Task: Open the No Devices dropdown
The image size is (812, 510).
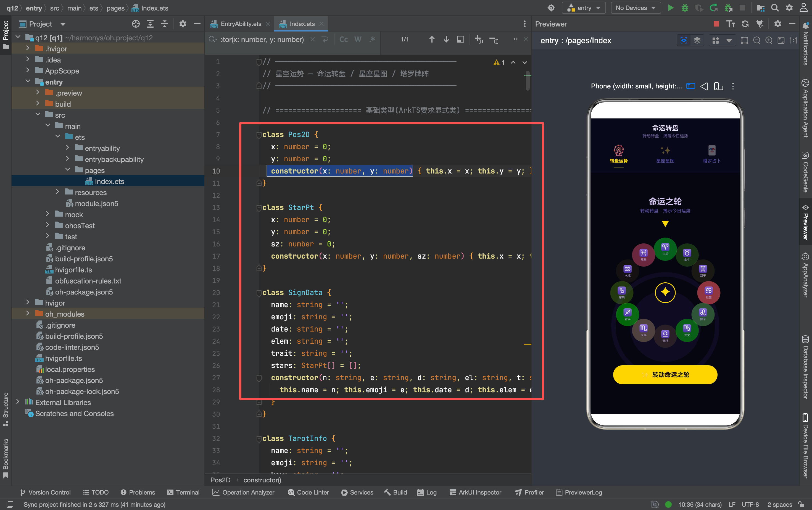Action: [x=636, y=8]
